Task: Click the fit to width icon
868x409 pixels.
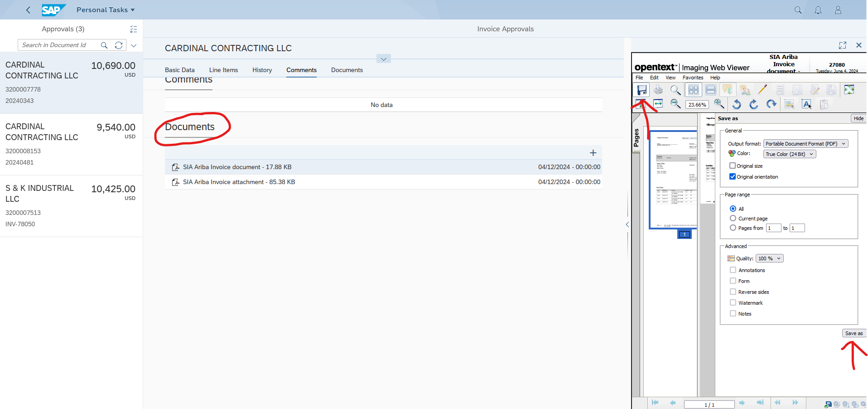Action: point(658,104)
